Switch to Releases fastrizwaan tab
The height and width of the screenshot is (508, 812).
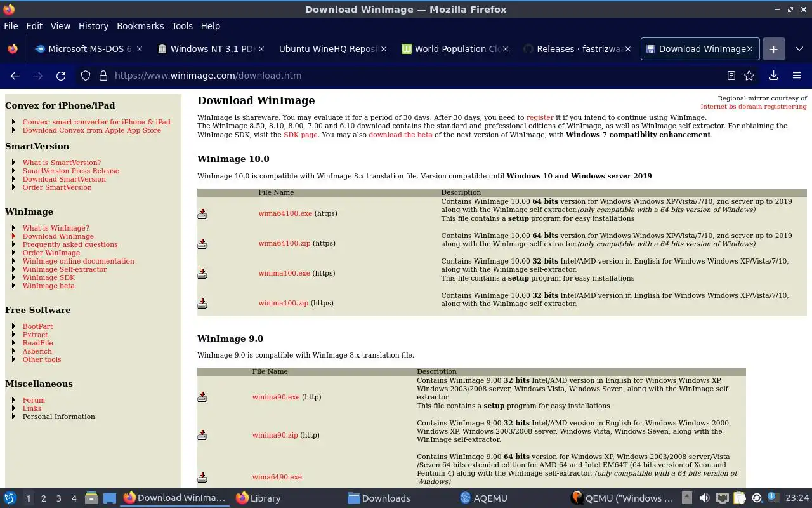pos(577,49)
